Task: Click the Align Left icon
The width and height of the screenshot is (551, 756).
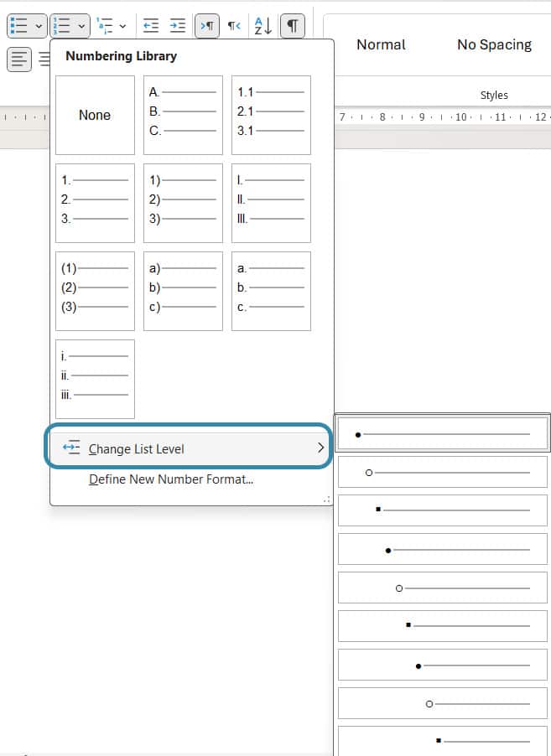Action: (19, 59)
